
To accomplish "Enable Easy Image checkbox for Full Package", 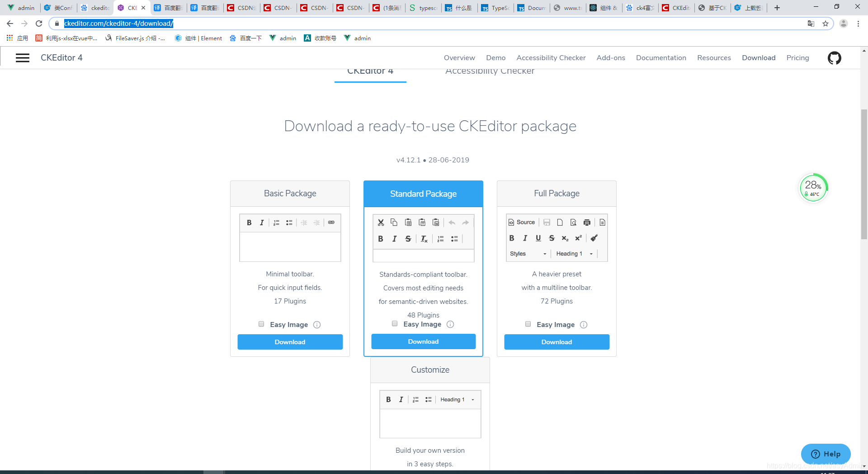I will [528, 324].
